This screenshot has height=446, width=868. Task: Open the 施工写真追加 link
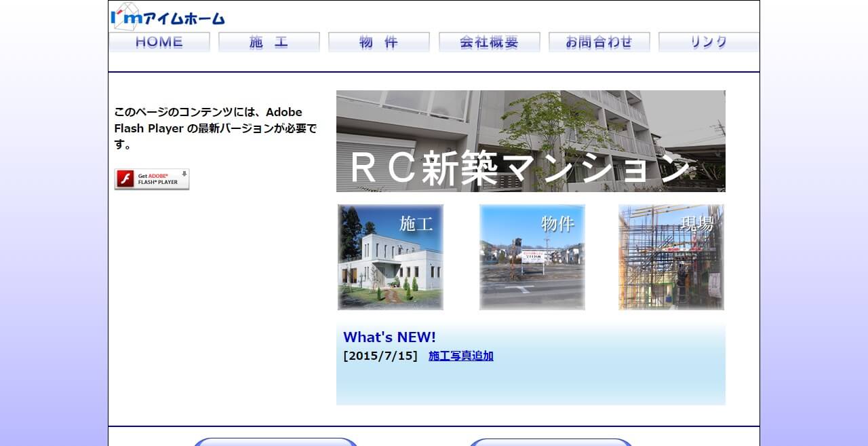(x=461, y=355)
